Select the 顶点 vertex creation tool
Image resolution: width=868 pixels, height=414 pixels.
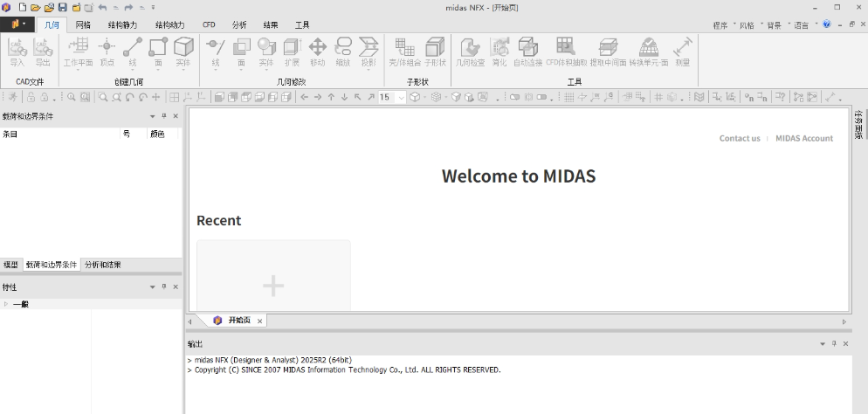click(107, 52)
